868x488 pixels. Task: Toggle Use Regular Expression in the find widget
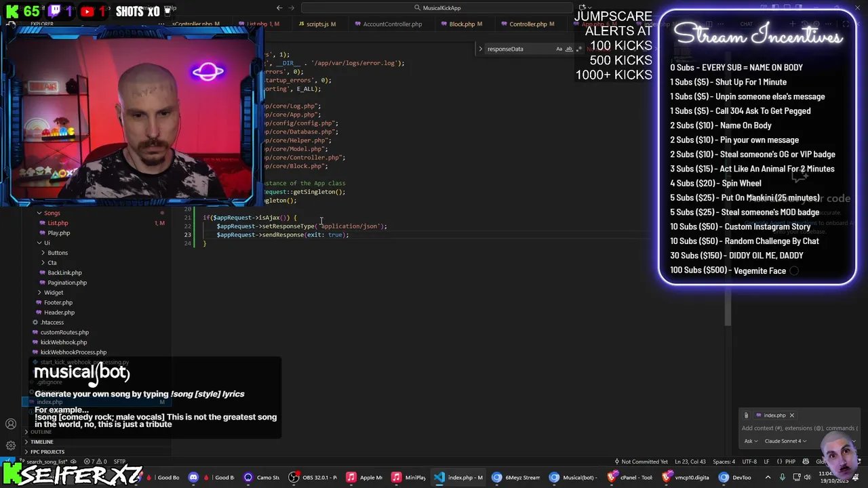tap(579, 49)
